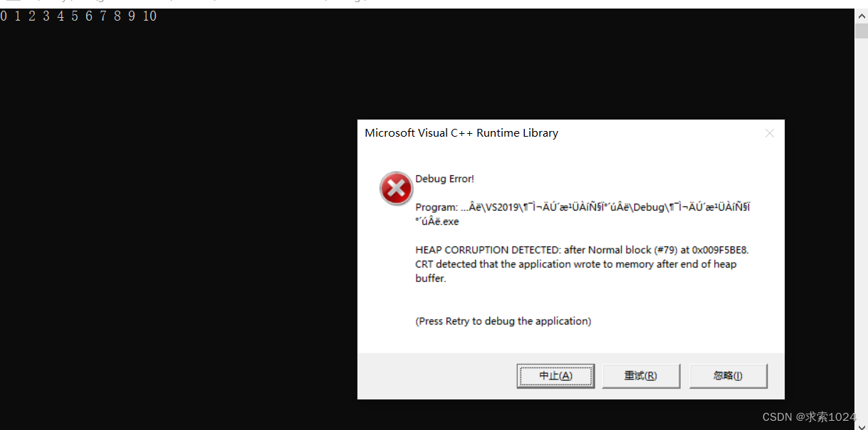Screen dimensions: 868x430
Task: Click number 5 in console output
Action: pos(74,16)
